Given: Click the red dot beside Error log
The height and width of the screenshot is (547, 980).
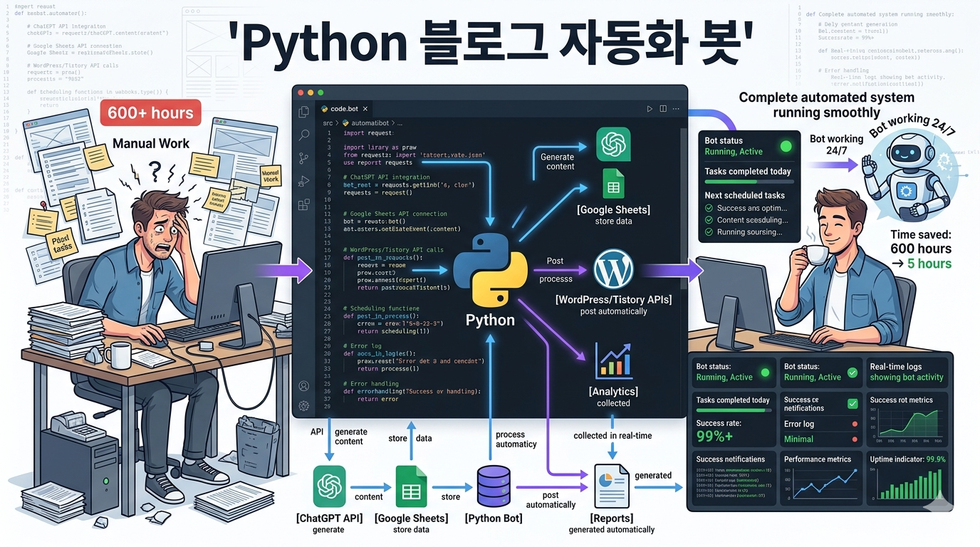Looking at the screenshot, I should (855, 424).
